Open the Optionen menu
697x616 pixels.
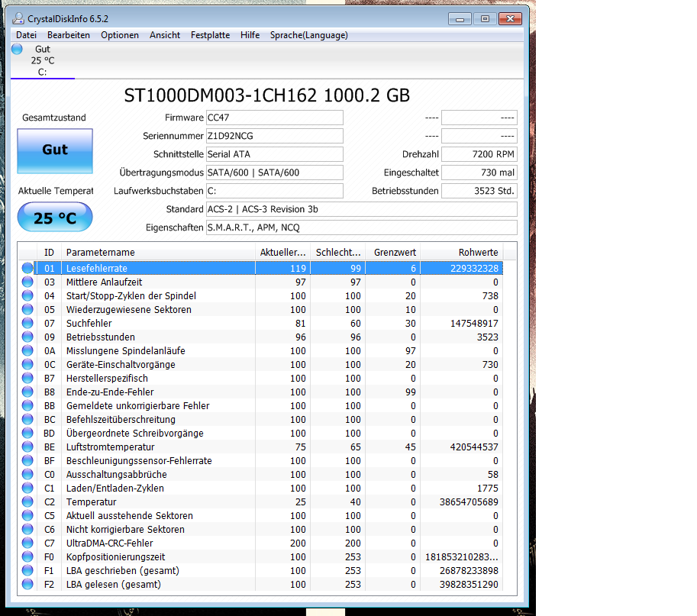[120, 35]
